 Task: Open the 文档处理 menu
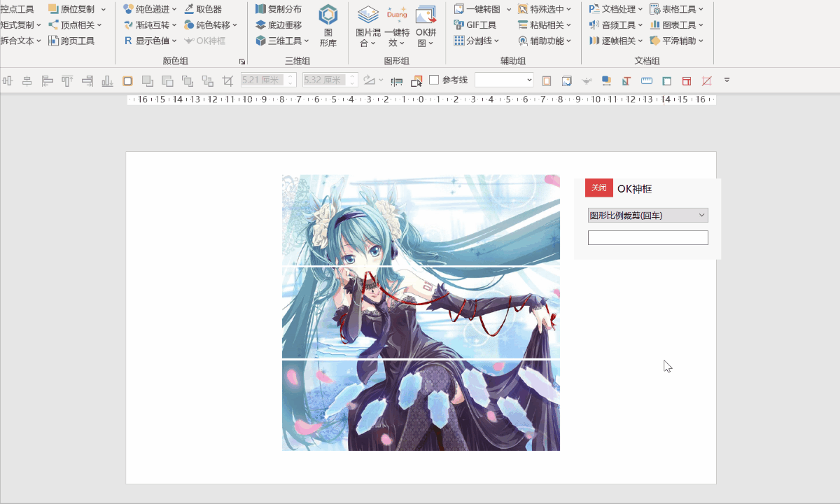616,9
